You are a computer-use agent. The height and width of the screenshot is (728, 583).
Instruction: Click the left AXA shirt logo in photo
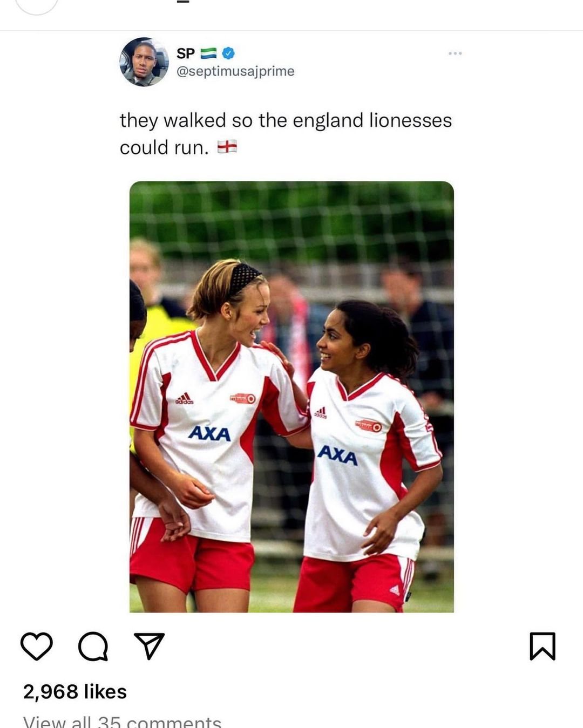pyautogui.click(x=209, y=433)
